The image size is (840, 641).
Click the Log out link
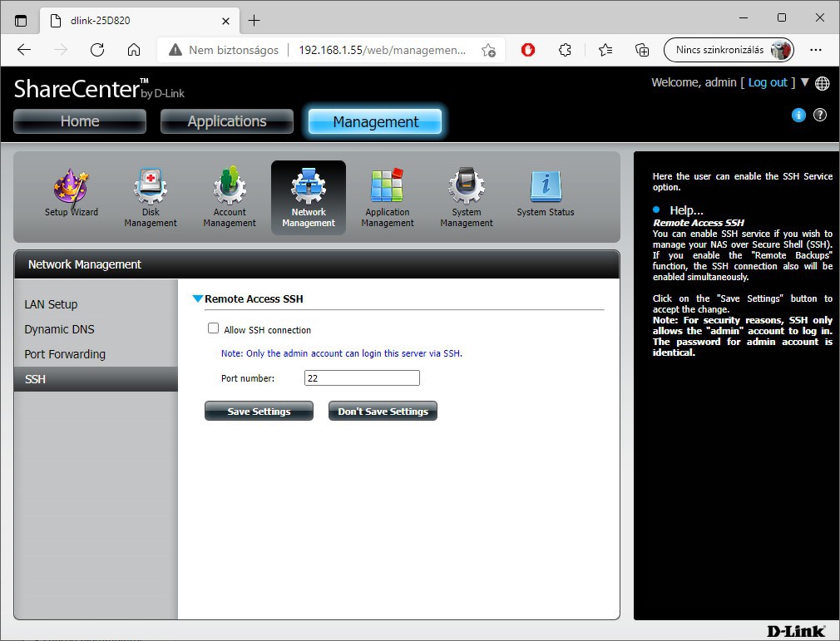(x=767, y=82)
